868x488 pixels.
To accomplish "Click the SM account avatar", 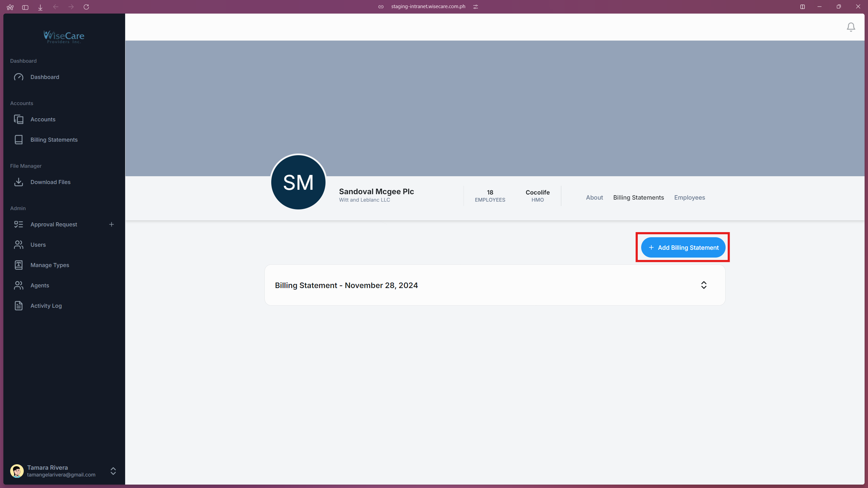I will [298, 182].
